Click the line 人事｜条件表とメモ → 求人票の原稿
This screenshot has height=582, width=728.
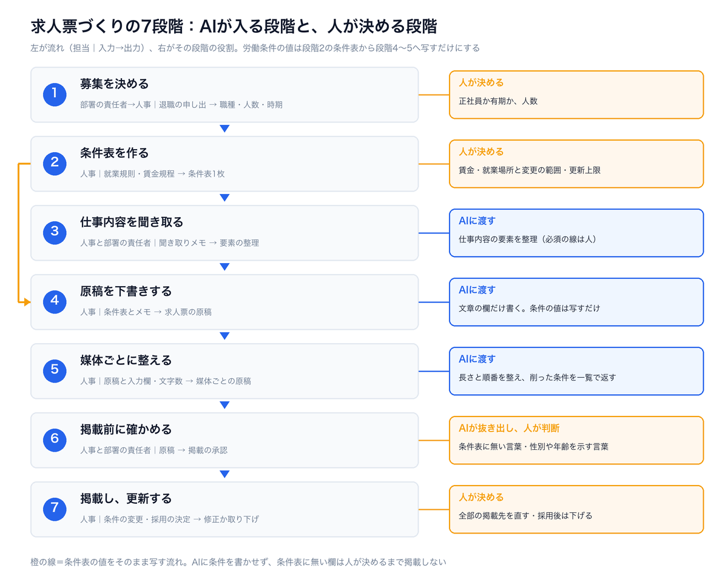coord(146,312)
